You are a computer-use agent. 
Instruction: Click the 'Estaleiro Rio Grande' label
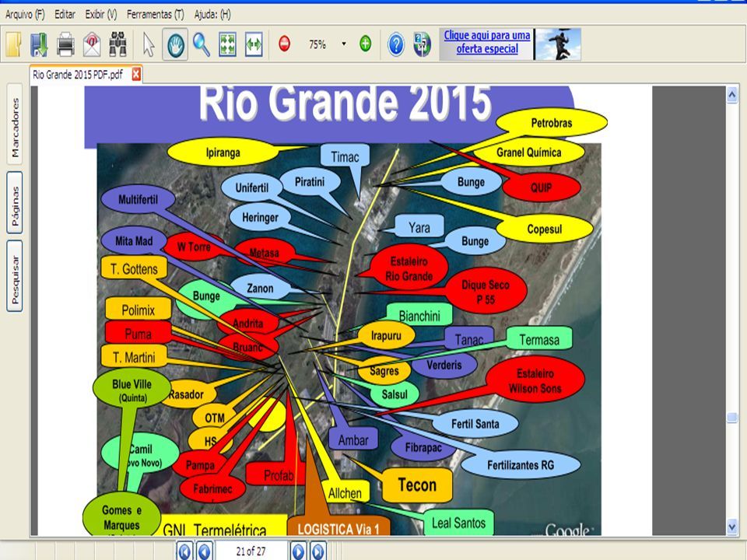pyautogui.click(x=409, y=268)
